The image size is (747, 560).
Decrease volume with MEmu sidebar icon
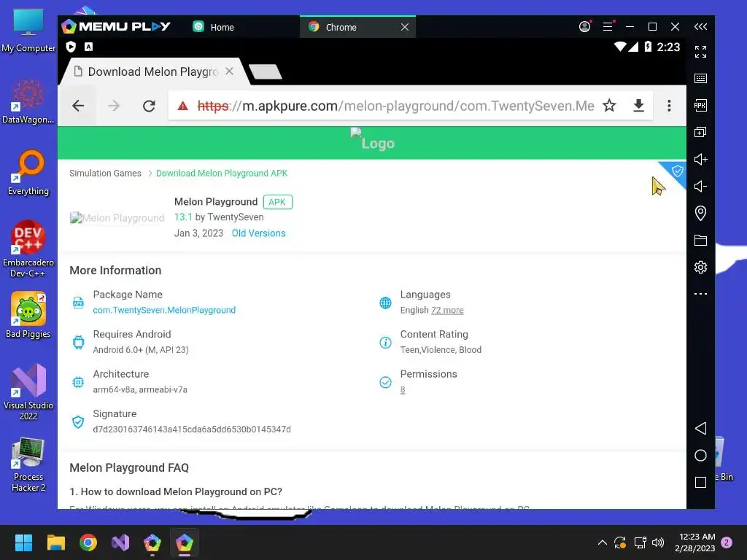pos(700,186)
